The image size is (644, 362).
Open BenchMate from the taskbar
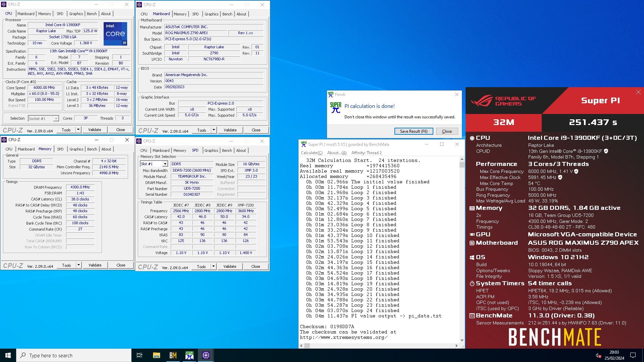point(173,355)
